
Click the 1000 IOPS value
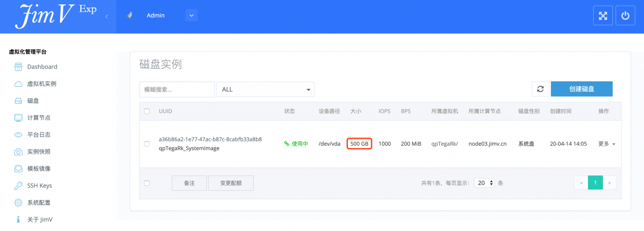tap(384, 144)
